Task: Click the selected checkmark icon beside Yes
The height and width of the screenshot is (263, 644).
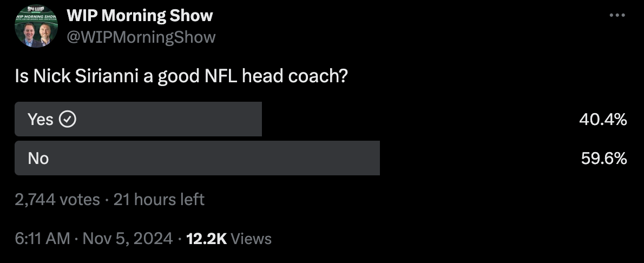Action: pyautogui.click(x=67, y=119)
